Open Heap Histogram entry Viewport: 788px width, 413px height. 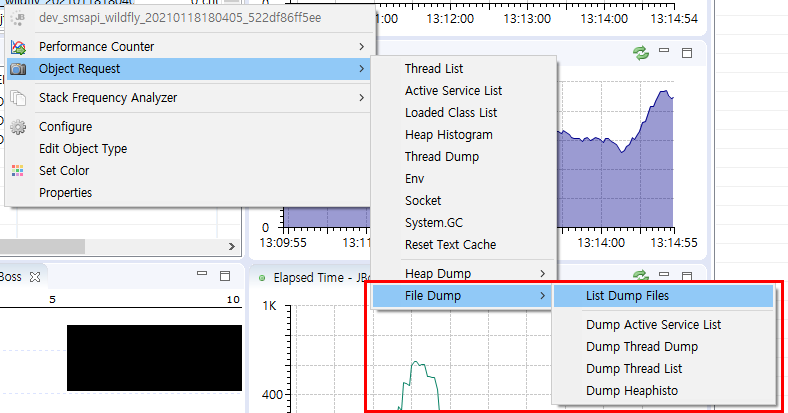click(463, 135)
